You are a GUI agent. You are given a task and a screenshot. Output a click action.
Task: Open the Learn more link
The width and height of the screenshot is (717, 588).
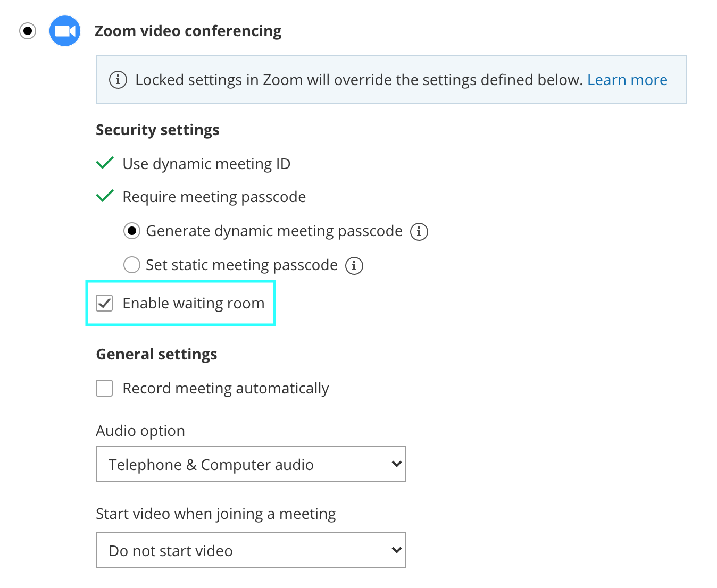pos(627,80)
